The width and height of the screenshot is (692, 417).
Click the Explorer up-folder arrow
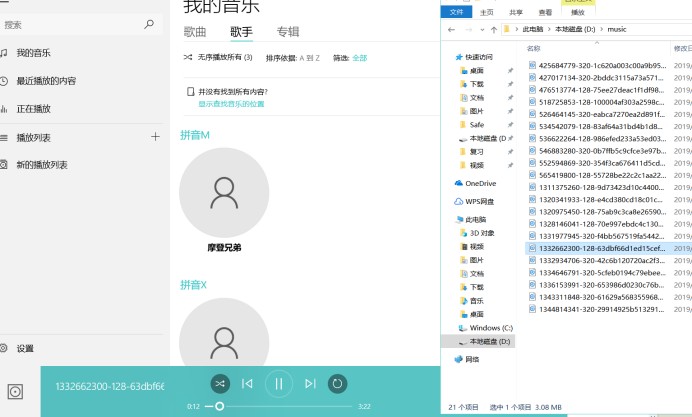(494, 30)
